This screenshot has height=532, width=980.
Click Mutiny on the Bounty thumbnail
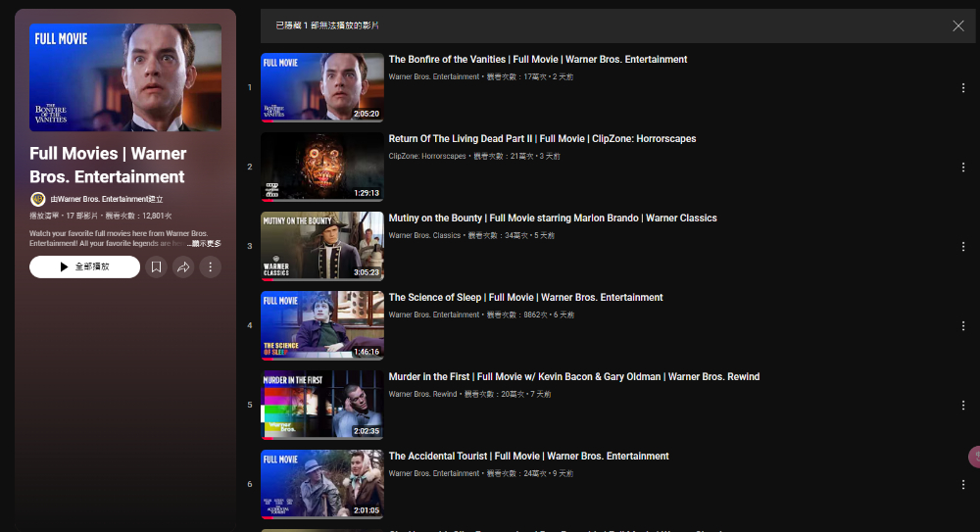(x=321, y=246)
